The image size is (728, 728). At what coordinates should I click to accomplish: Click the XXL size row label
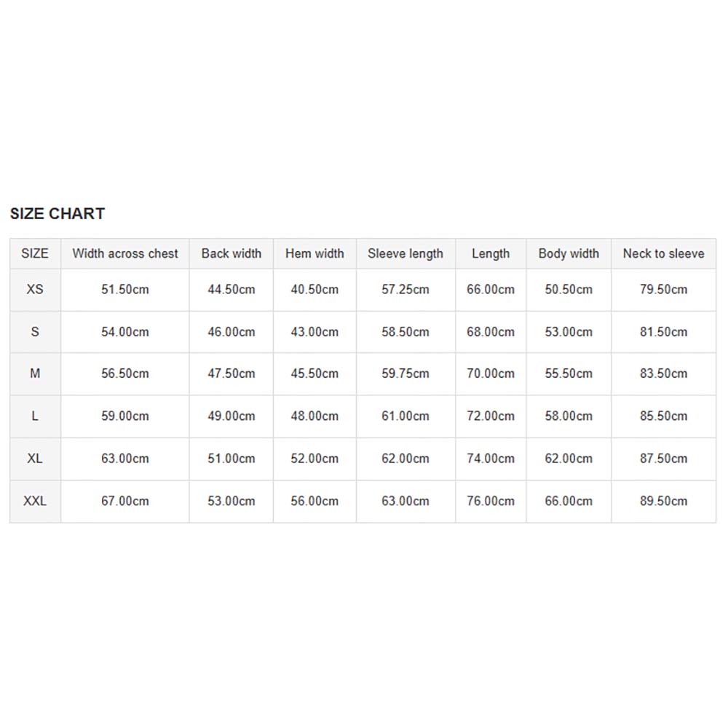[35, 501]
